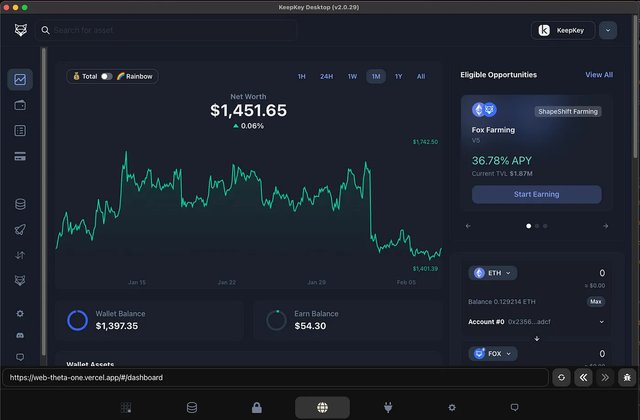
Task: Jump to third opportunity carousel dot
Action: point(545,226)
